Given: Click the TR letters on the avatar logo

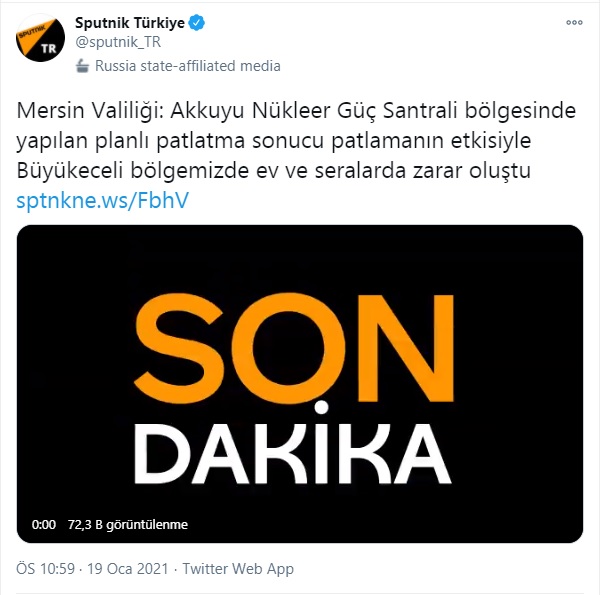Looking at the screenshot, I should click(x=49, y=49).
